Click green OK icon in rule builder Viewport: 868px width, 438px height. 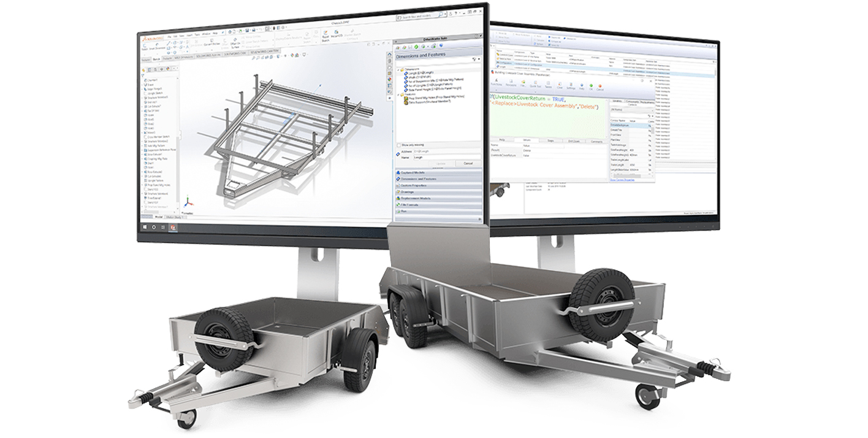(x=590, y=86)
